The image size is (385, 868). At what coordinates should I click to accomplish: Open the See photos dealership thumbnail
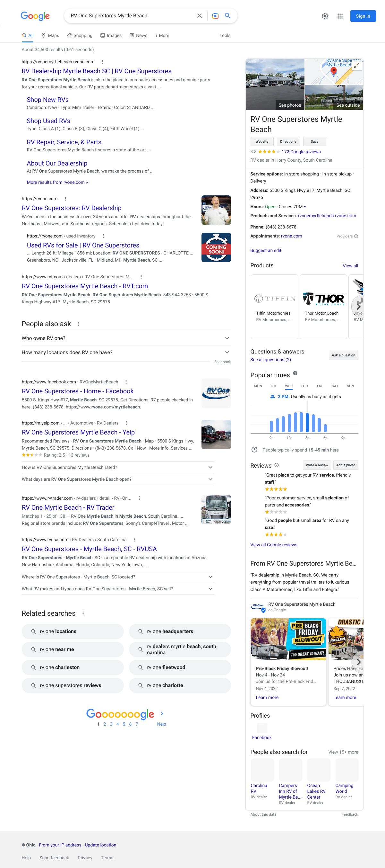click(x=275, y=84)
